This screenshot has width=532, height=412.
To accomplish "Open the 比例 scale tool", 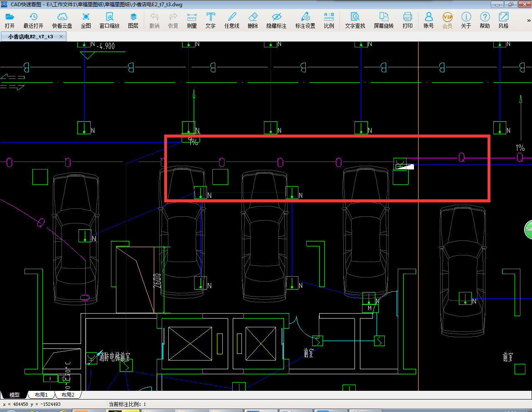I will [329, 20].
